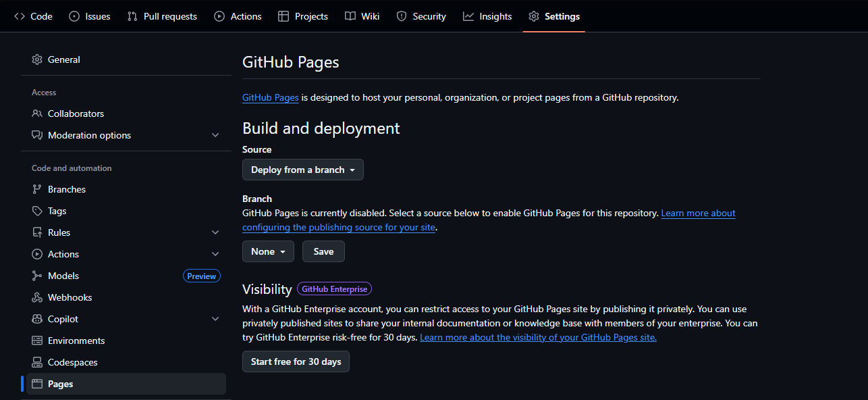
Task: Open the Issues section
Action: coord(74,16)
